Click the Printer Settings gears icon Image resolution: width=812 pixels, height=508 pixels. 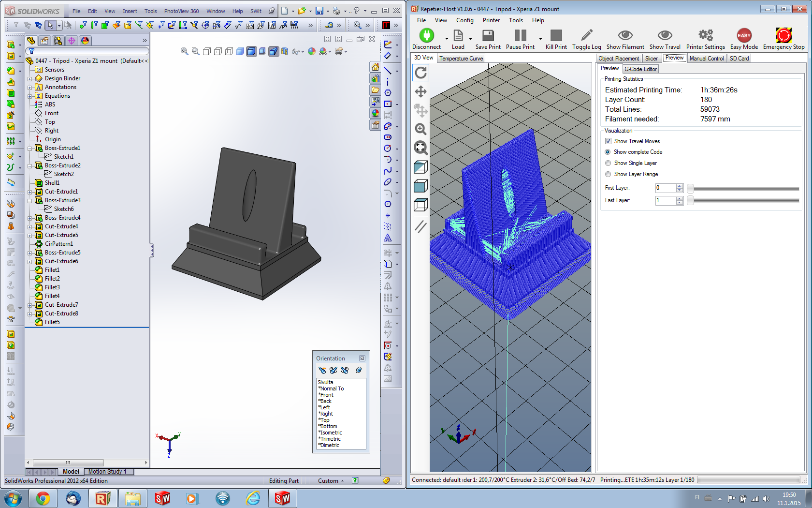(705, 35)
